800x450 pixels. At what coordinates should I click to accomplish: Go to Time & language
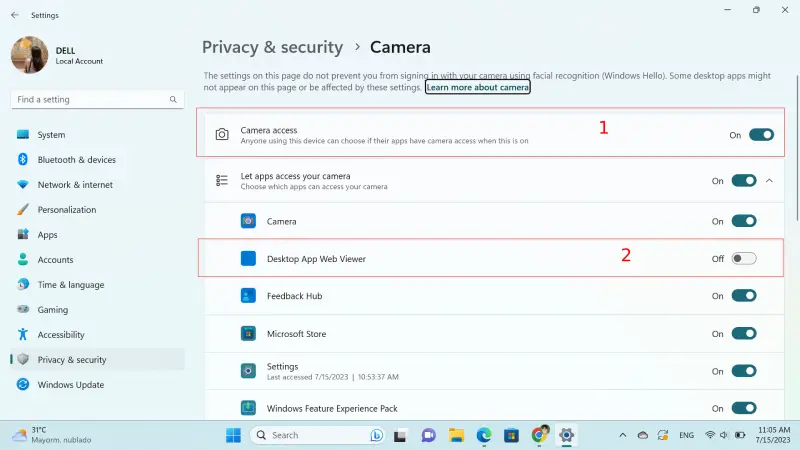[x=97, y=285]
